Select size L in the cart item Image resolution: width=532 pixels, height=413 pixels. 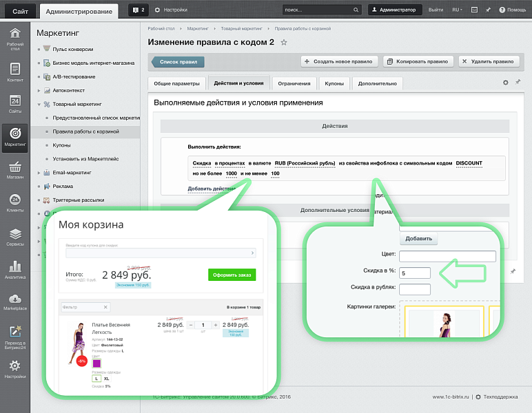coord(96,378)
